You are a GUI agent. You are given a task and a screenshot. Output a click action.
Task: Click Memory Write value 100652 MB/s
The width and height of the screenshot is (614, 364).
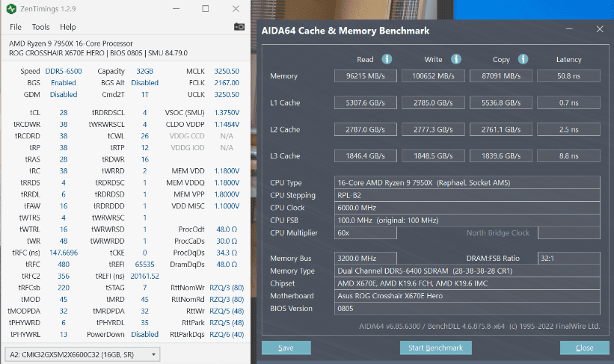[433, 76]
